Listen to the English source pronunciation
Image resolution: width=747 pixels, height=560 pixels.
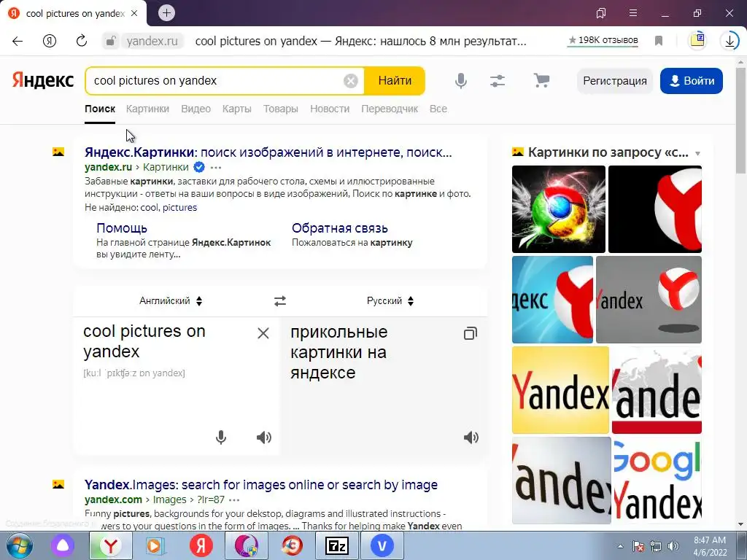pyautogui.click(x=264, y=437)
